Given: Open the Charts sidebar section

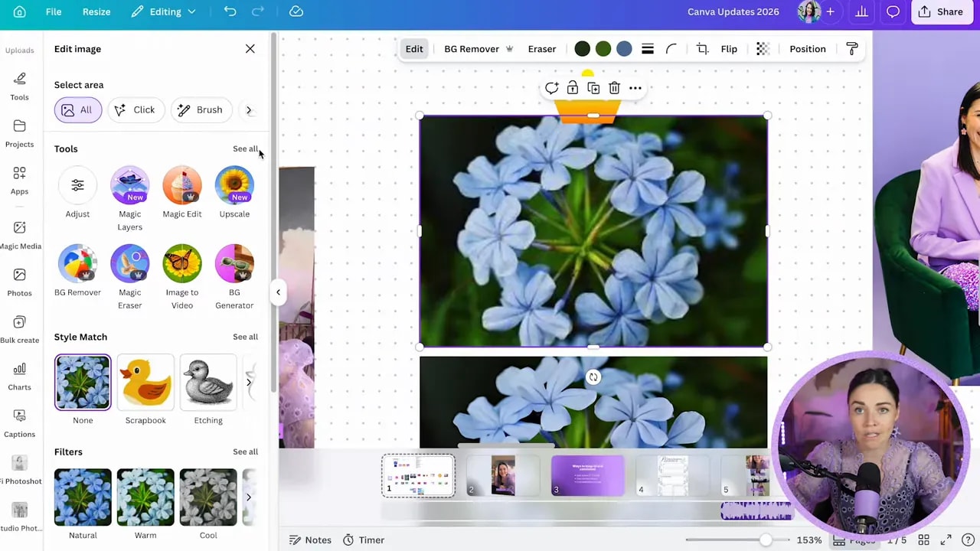Looking at the screenshot, I should (20, 376).
